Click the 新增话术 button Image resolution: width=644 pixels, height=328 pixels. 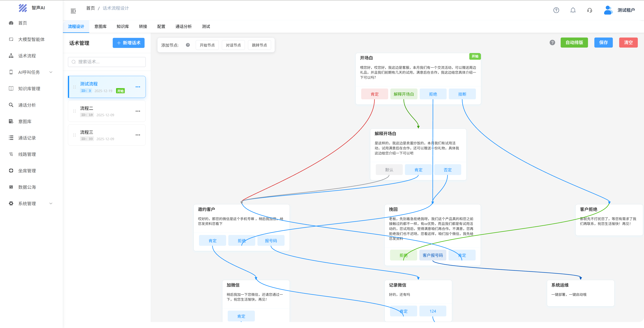pos(128,43)
